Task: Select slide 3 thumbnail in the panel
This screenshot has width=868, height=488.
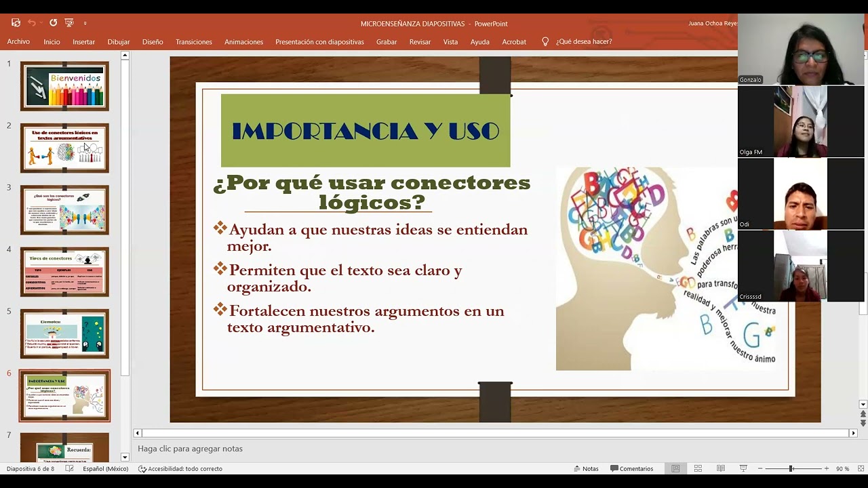Action: point(64,210)
